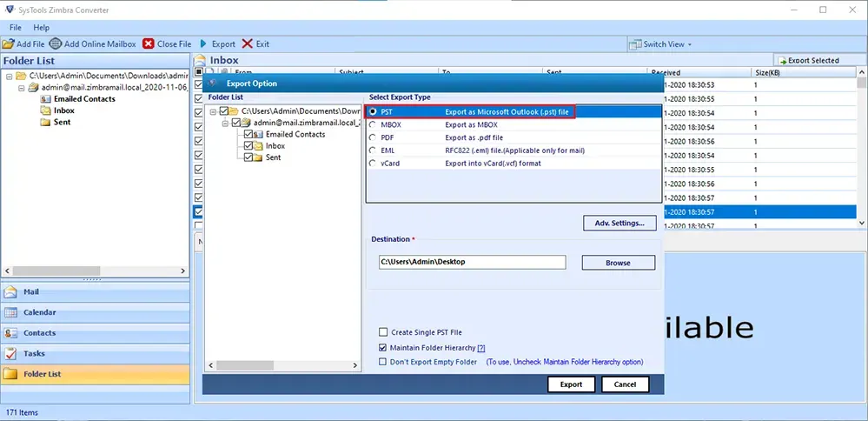Collapse the C:\Users\Admin root node in main tree

tap(9, 76)
